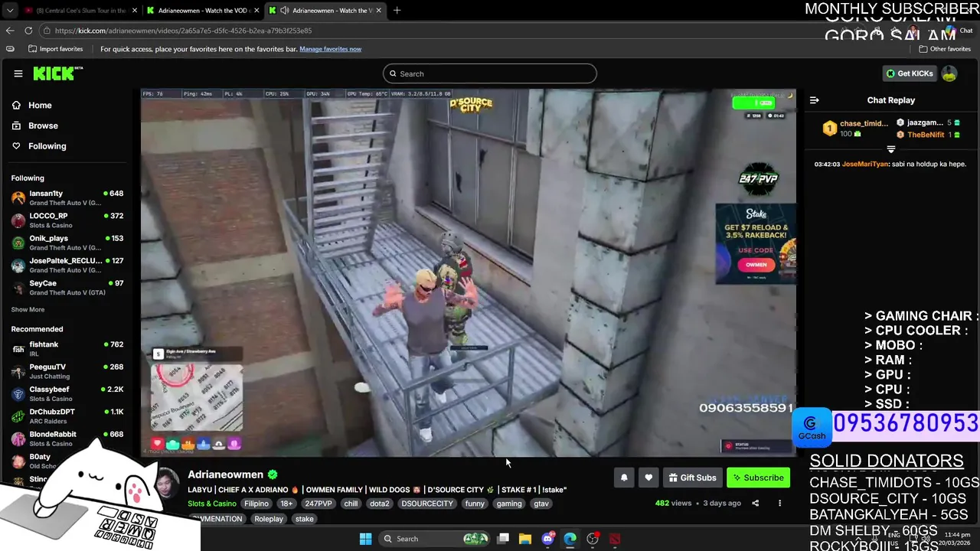The image size is (980, 551).
Task: Click chase_timid top gifter entry
Action: tap(855, 129)
